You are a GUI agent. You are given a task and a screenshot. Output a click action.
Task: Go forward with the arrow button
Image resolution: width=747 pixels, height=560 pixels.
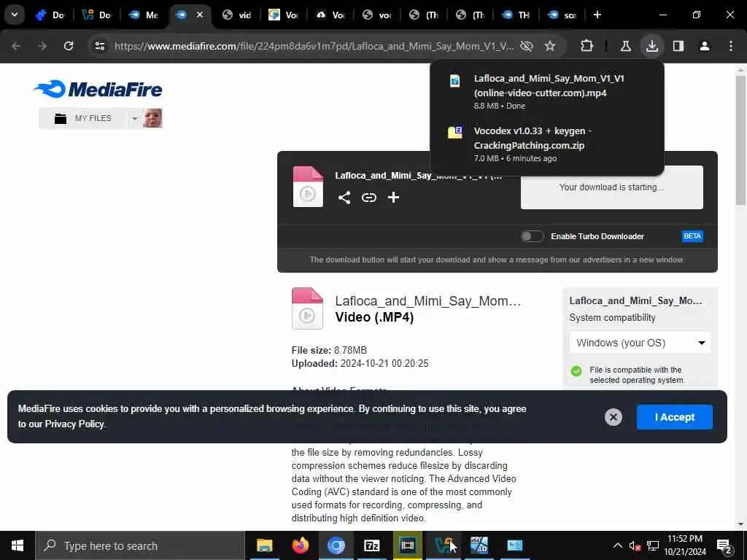coord(42,46)
